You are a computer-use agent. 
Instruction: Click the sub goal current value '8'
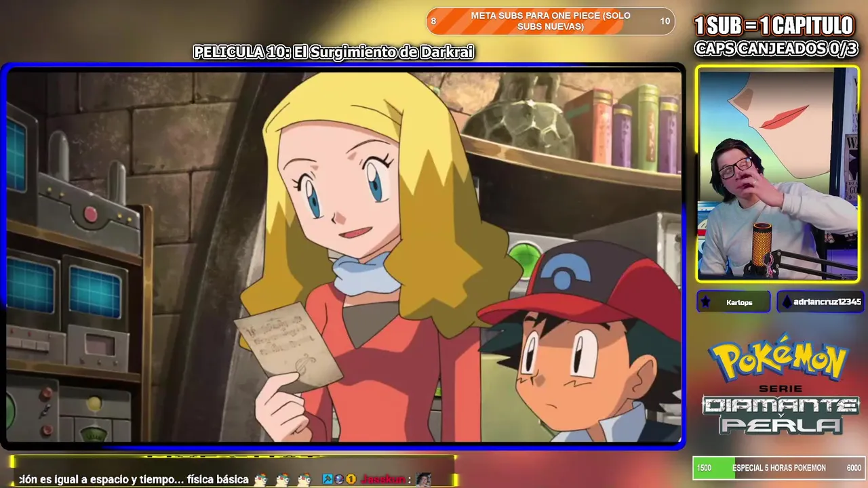(433, 21)
